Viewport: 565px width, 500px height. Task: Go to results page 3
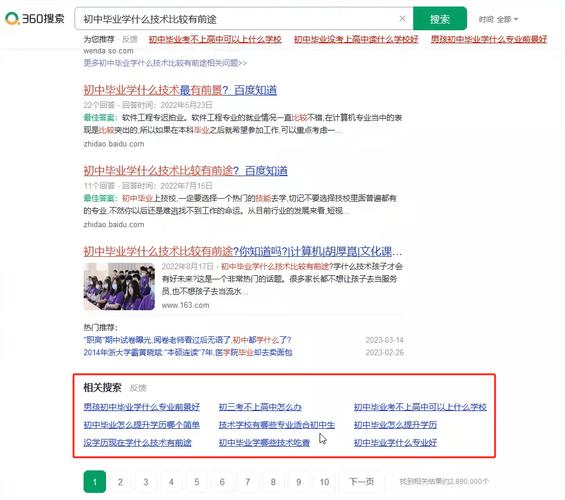point(146,482)
